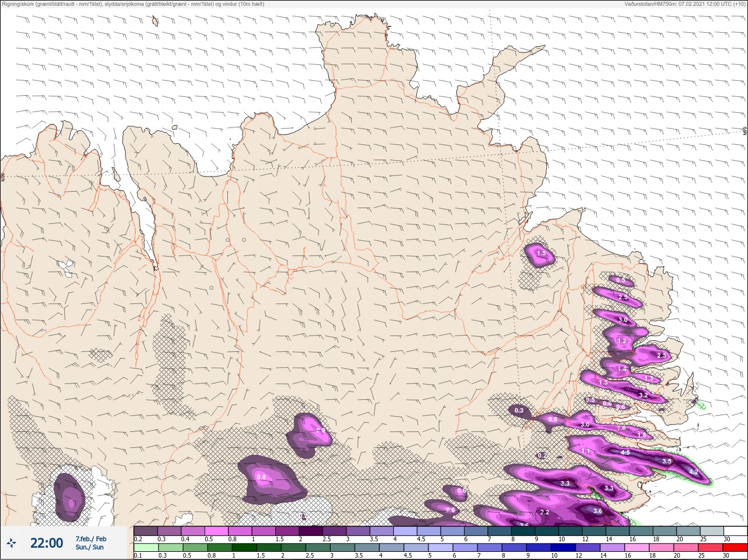Click the 'Sun./ Sun' weekday label
The image size is (748, 560).
click(89, 547)
